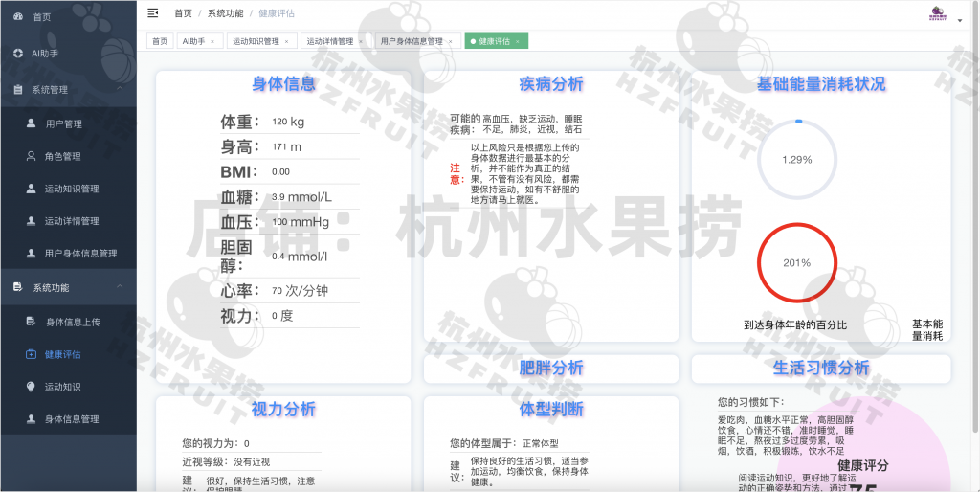Click the 身体信息 card heading

283,84
